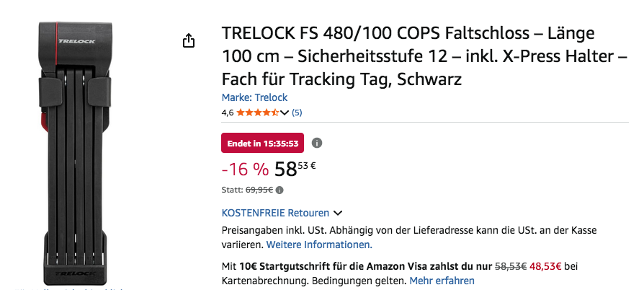The image size is (644, 290).
Task: Click the share icon beside product image
Action: tap(189, 41)
